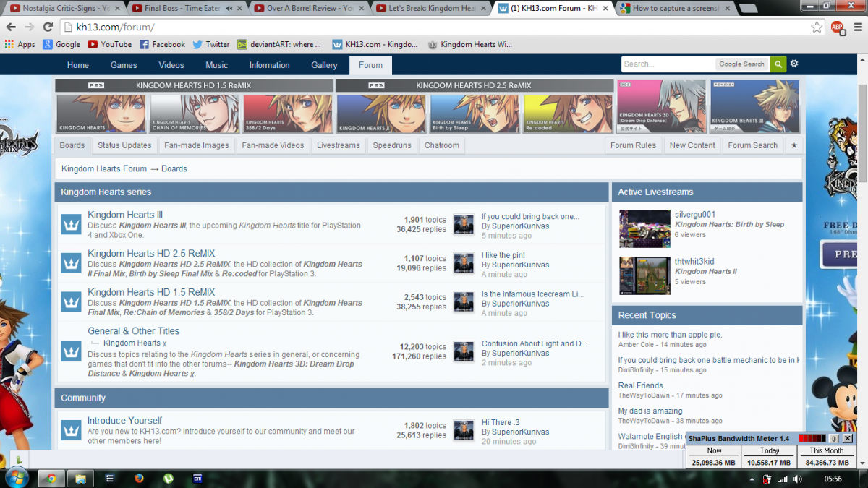Open the search settings gear icon
Viewport: 868px width, 488px height.
tap(794, 64)
